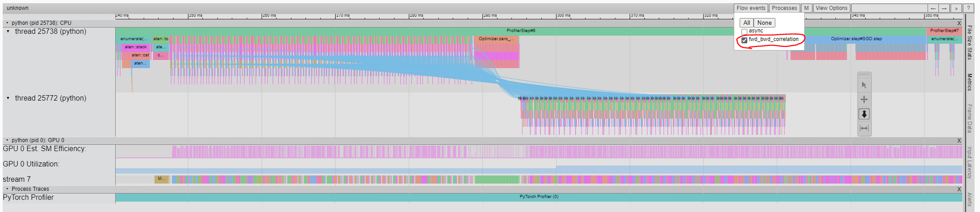Viewport: 980px width, 212px height.
Task: Select the Optimizer.step#SGD.step slice
Action: [x=856, y=39]
